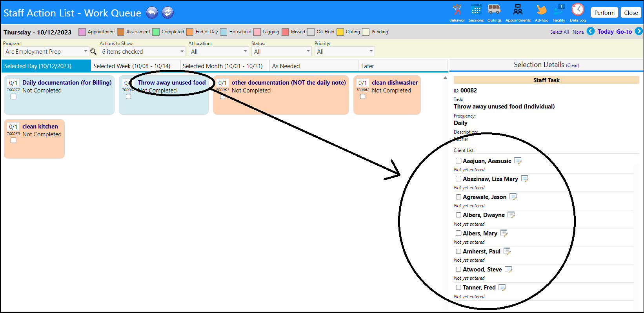
Task: Switch to Later tab
Action: point(403,66)
